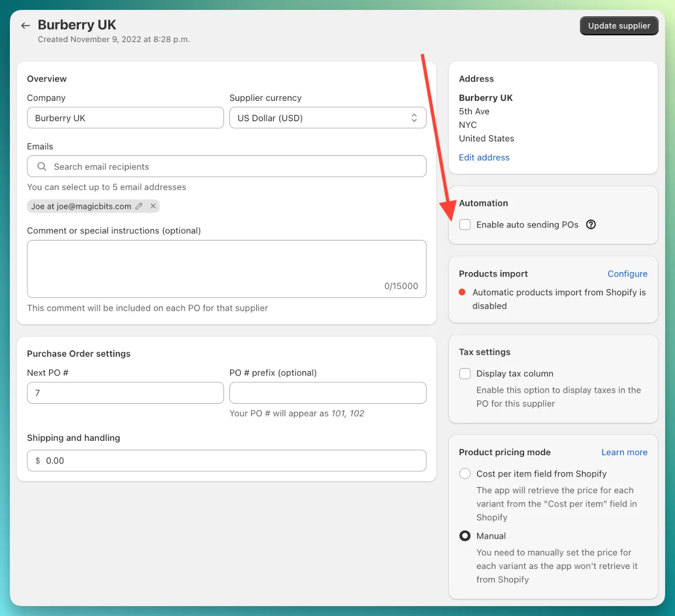This screenshot has width=675, height=616.
Task: Remove the joe@magicbits.com email tag
Action: [153, 206]
